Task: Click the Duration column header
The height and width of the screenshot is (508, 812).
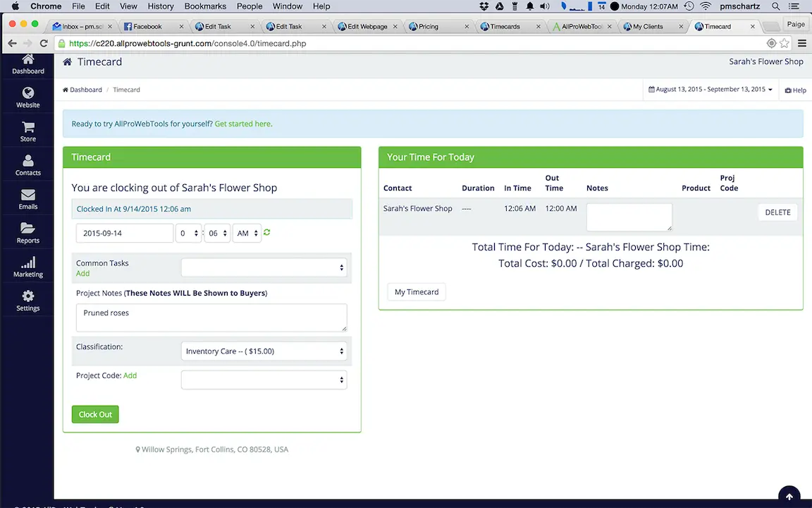Action: pos(478,188)
